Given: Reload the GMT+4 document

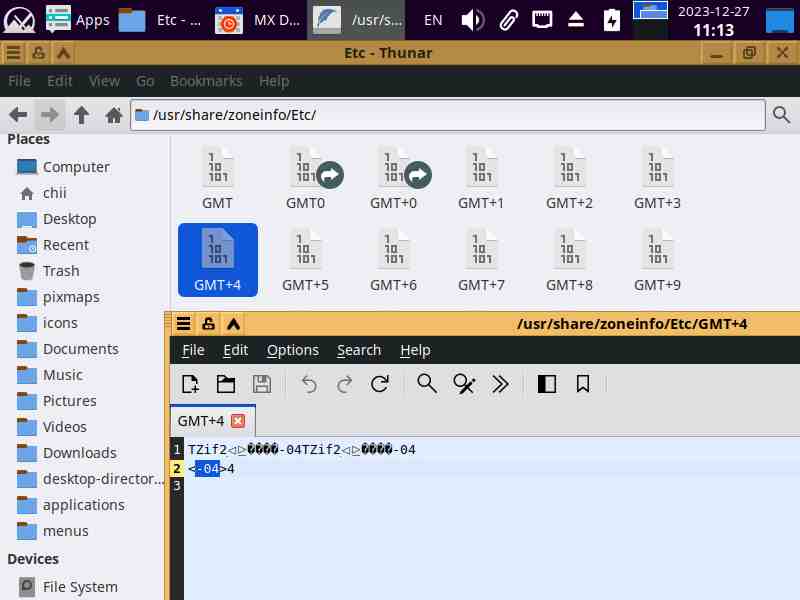Looking at the screenshot, I should tap(380, 384).
